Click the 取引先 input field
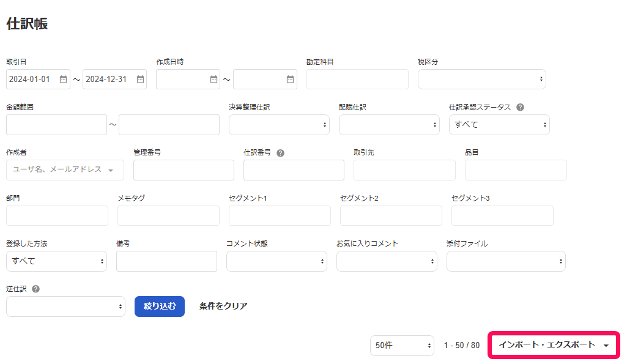Viewport: 627px width, 364px height. pyautogui.click(x=404, y=170)
